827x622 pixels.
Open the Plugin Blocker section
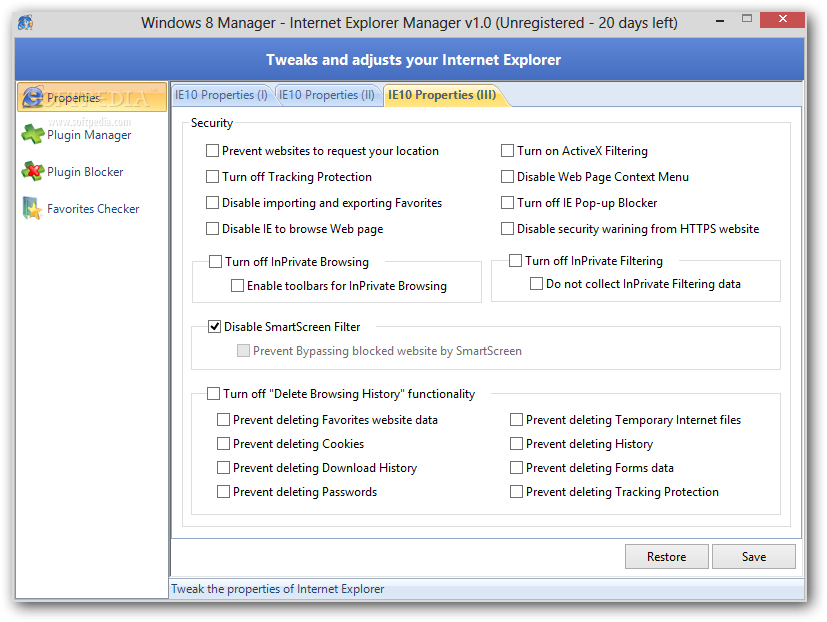tap(85, 171)
